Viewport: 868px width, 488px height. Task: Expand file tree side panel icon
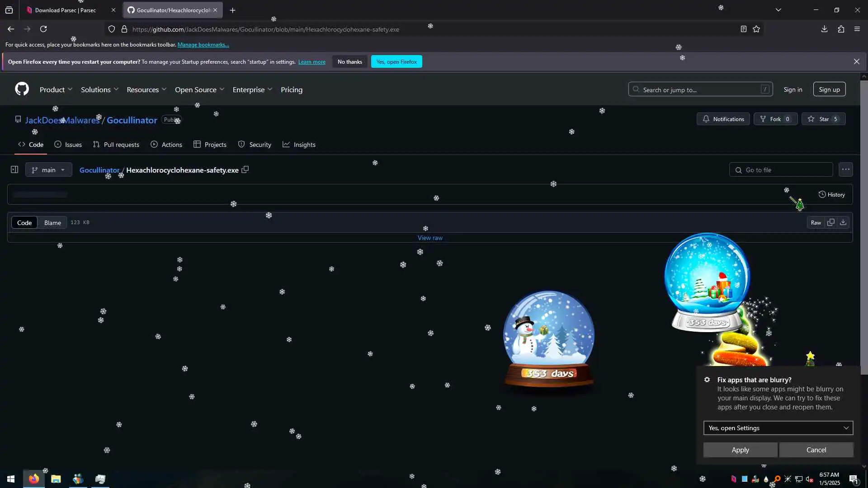14,169
